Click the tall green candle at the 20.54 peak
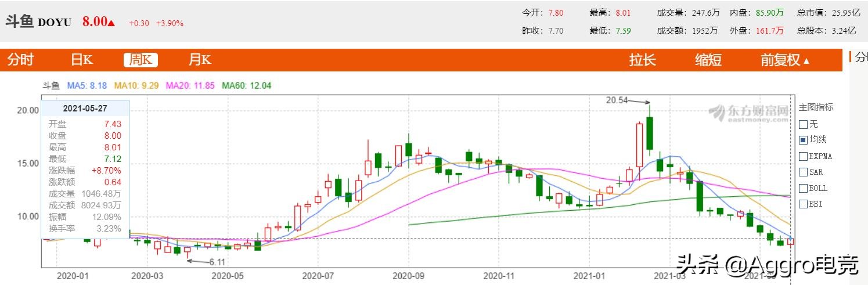 pos(650,132)
